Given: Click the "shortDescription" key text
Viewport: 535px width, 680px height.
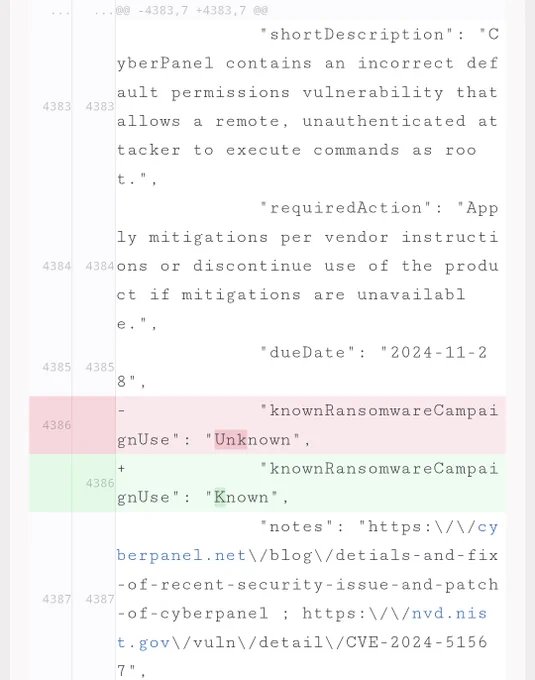Looking at the screenshot, I should 356,34.
